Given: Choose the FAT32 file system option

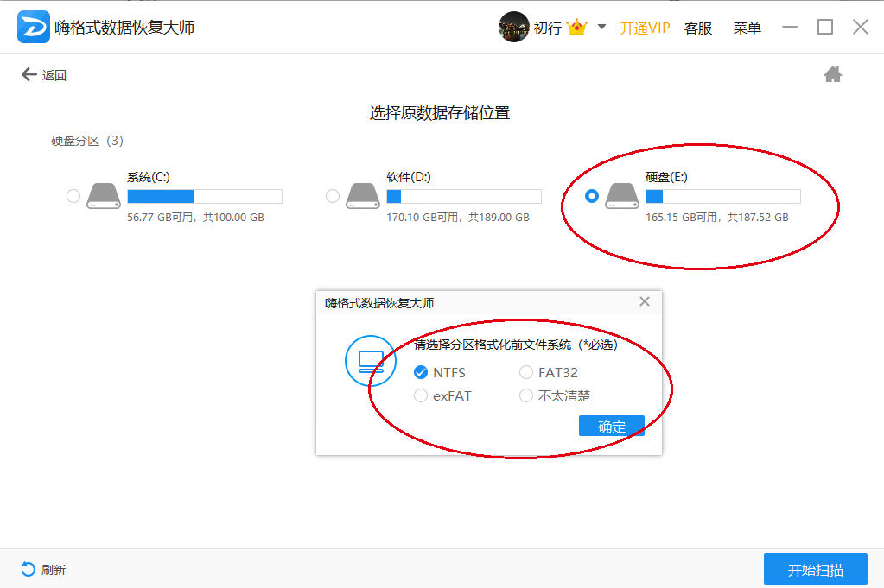Looking at the screenshot, I should [x=549, y=372].
